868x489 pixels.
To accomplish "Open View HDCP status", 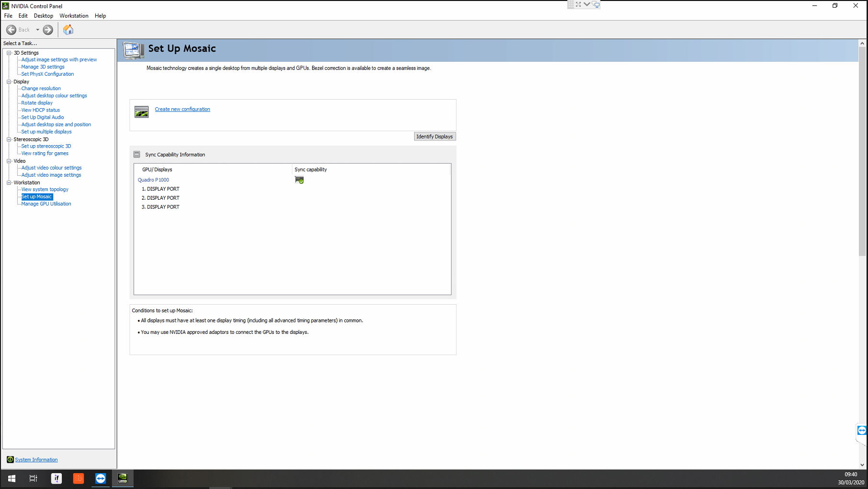I will (40, 110).
